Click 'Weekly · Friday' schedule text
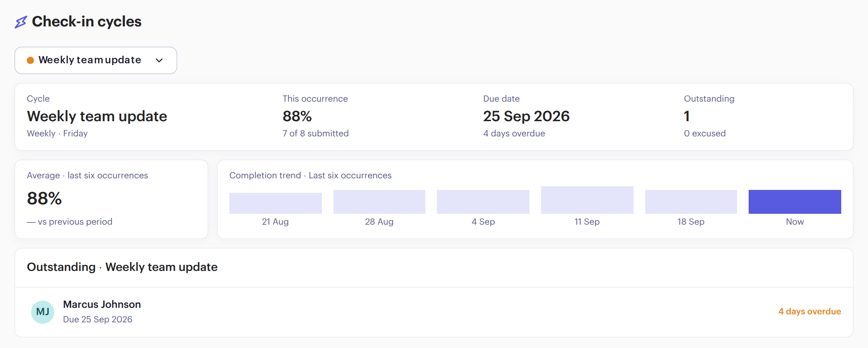 (x=57, y=133)
